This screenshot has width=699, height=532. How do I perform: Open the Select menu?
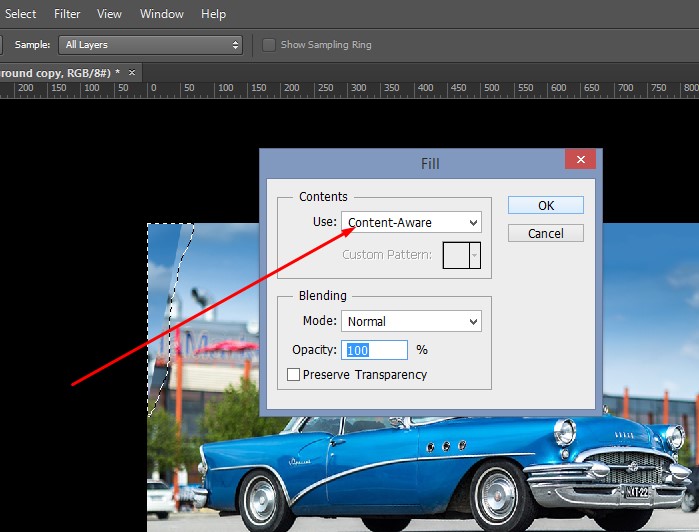pos(20,14)
